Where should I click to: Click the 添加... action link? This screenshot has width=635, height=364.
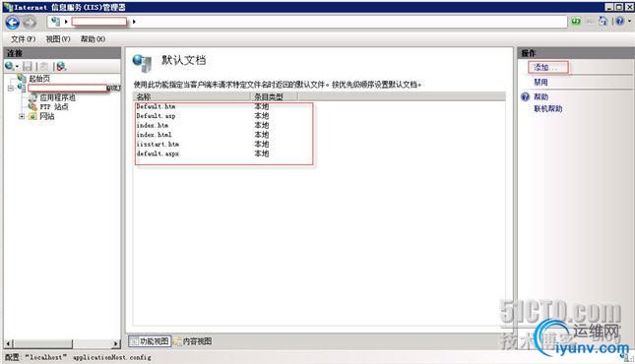coord(545,67)
